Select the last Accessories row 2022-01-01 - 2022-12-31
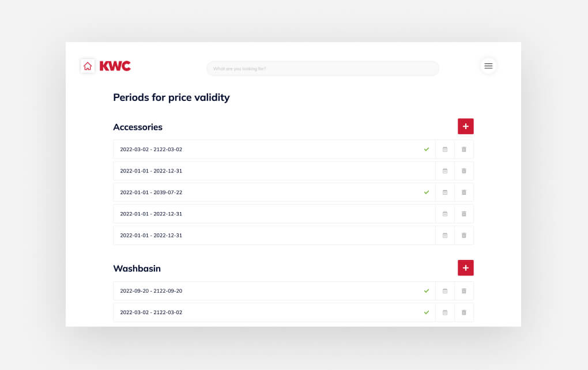The height and width of the screenshot is (370, 588). (x=274, y=235)
